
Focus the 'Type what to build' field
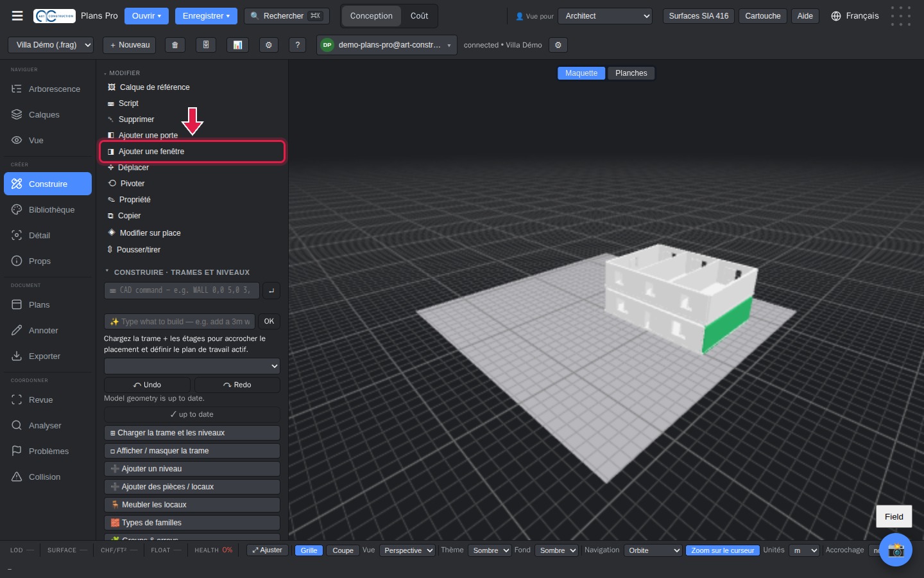[180, 322]
